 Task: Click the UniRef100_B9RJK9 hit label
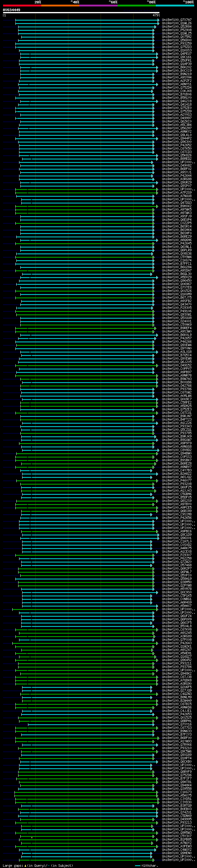tap(177, 436)
